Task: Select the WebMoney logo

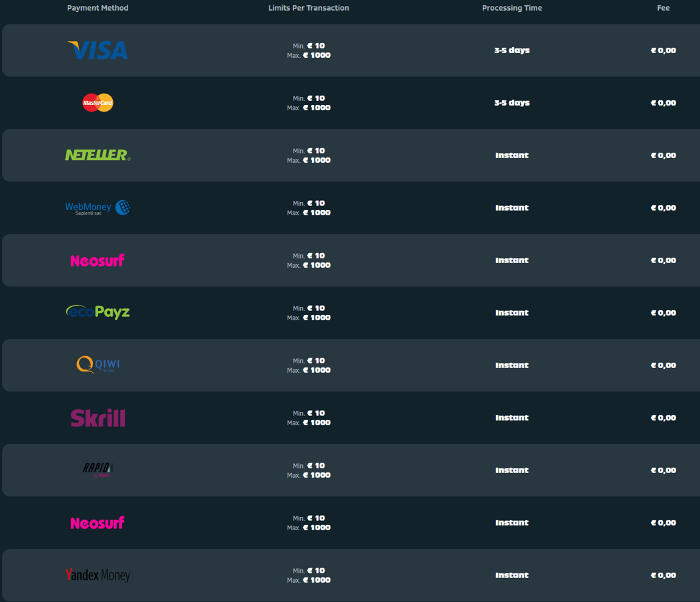Action: 98,208
